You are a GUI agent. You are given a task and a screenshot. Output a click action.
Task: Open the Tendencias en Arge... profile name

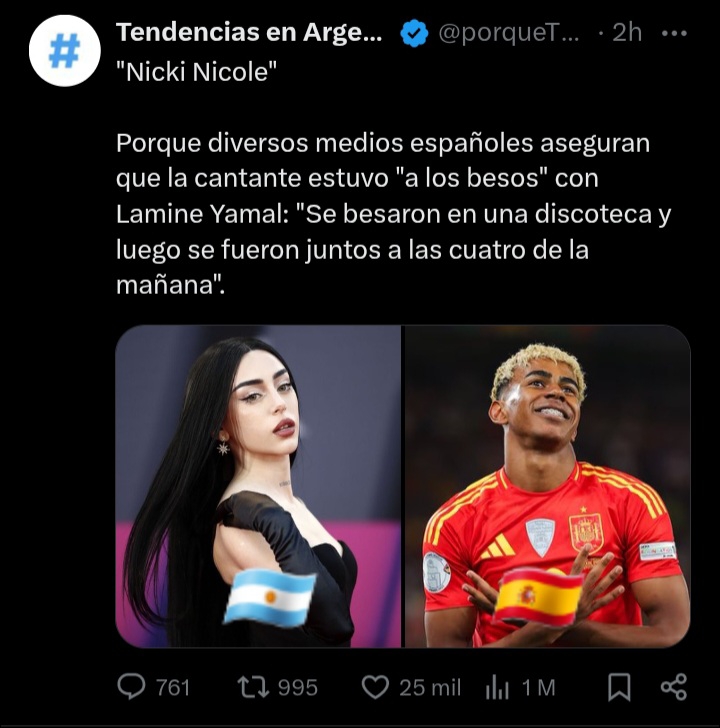249,32
